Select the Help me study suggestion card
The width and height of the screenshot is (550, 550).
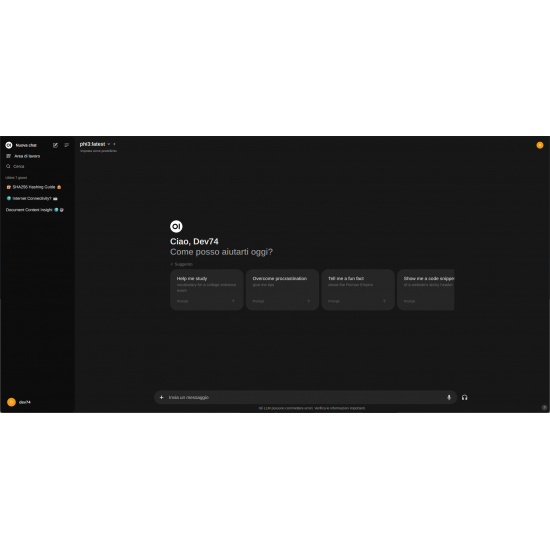click(x=207, y=290)
